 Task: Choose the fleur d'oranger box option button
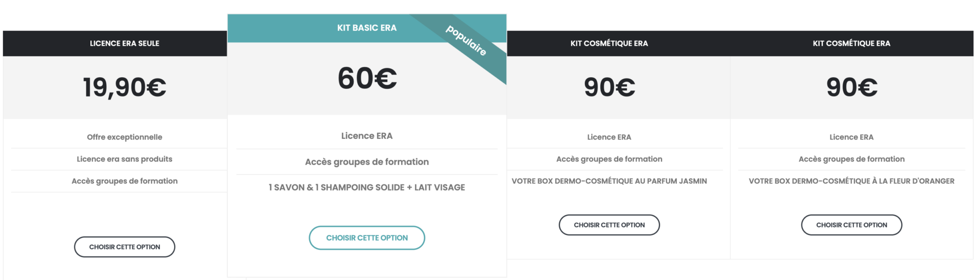[851, 225]
